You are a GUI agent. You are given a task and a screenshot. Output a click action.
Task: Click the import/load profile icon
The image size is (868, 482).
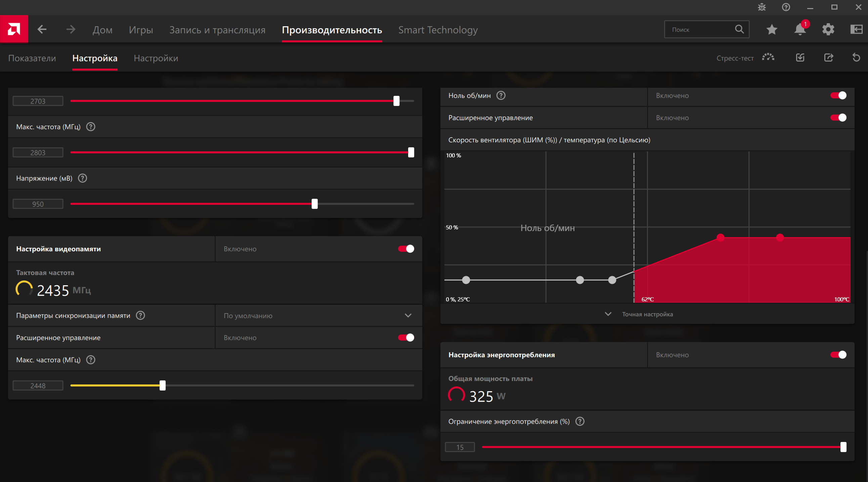(800, 58)
